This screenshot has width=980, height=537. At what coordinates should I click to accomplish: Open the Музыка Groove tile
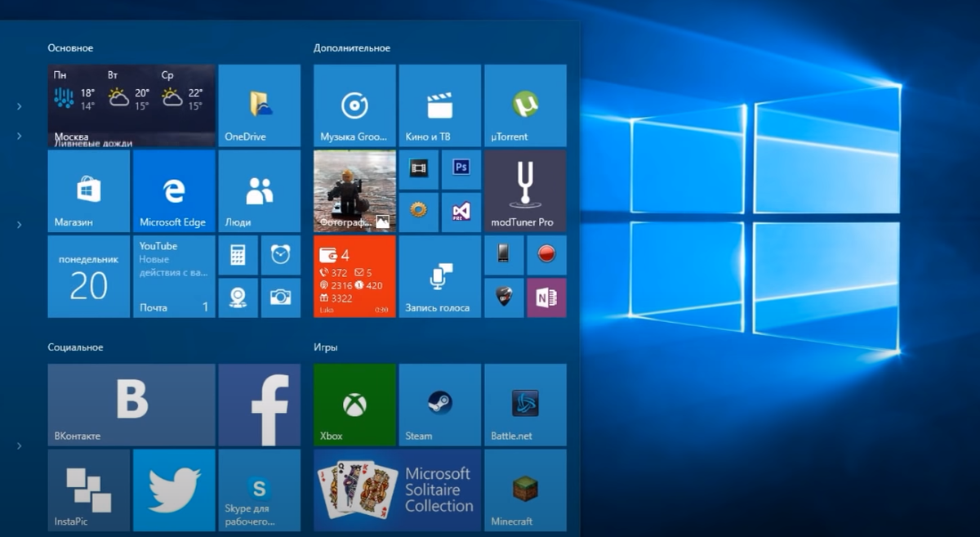coord(354,105)
